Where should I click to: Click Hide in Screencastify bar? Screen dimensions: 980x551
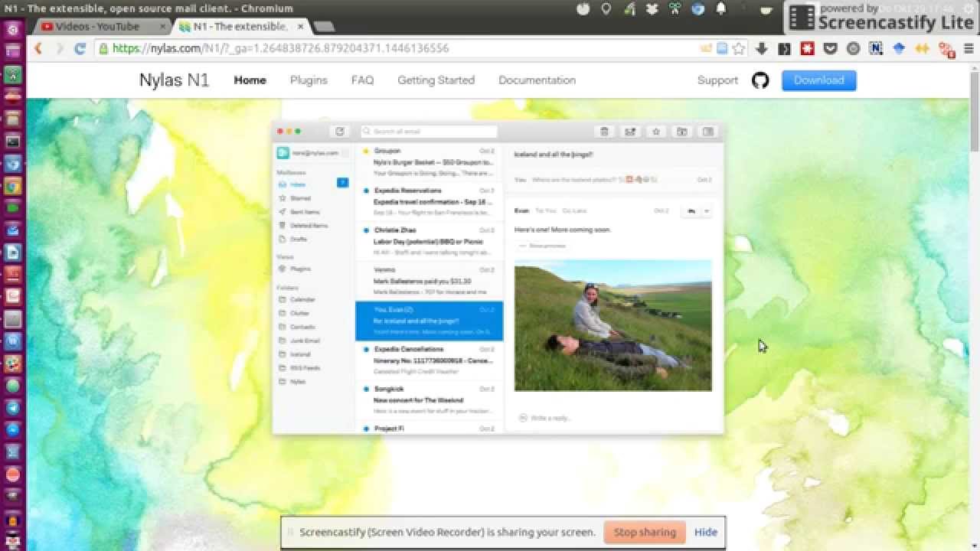pyautogui.click(x=706, y=532)
